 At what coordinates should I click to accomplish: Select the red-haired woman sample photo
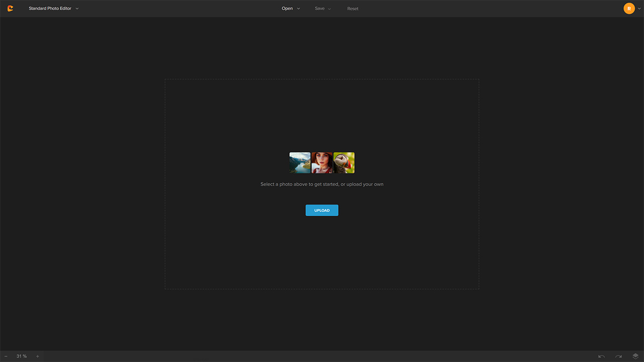coord(322,163)
